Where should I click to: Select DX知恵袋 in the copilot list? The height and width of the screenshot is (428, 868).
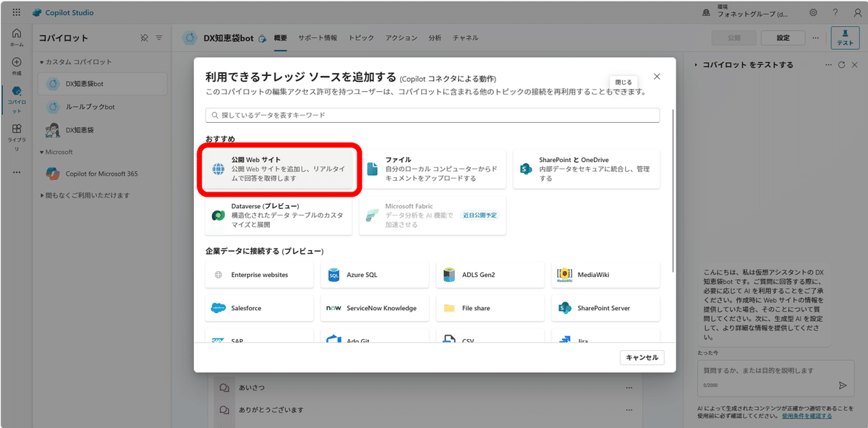click(103, 130)
